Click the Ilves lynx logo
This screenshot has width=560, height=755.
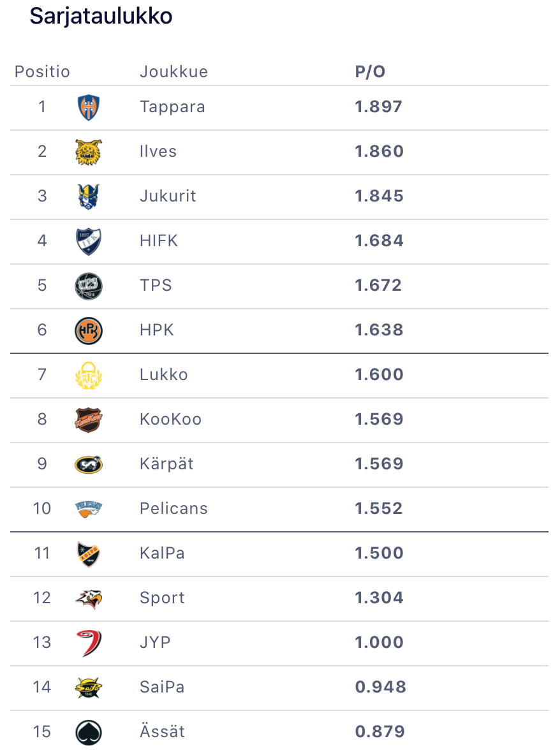click(x=88, y=152)
